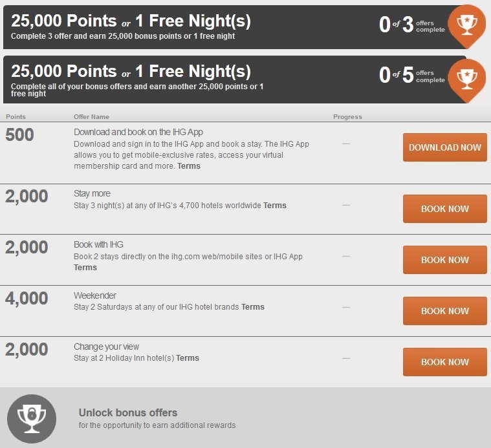The height and width of the screenshot is (448, 491).
Task: Select the second 25,000 Points banner title
Action: 131,71
